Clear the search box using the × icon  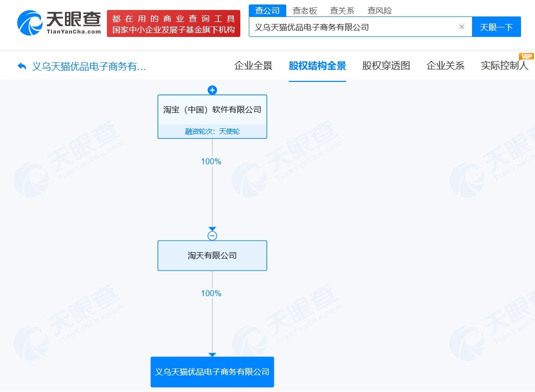pos(462,26)
